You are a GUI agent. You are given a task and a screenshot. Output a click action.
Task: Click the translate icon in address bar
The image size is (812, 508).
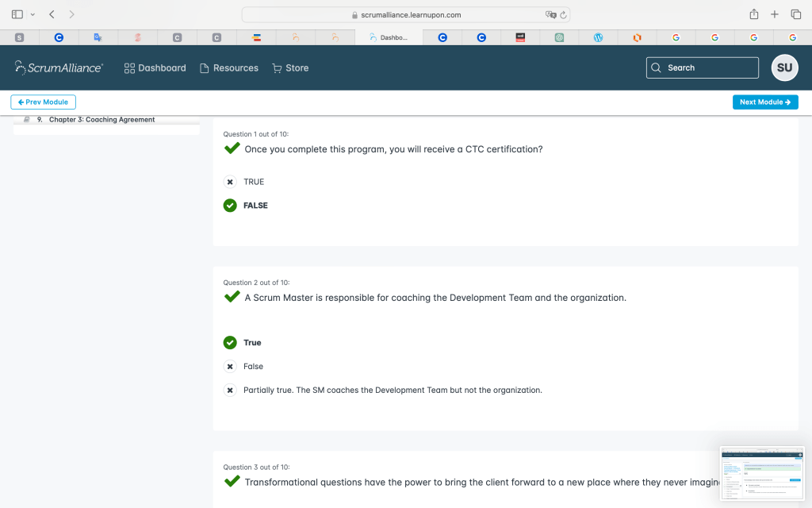(550, 15)
